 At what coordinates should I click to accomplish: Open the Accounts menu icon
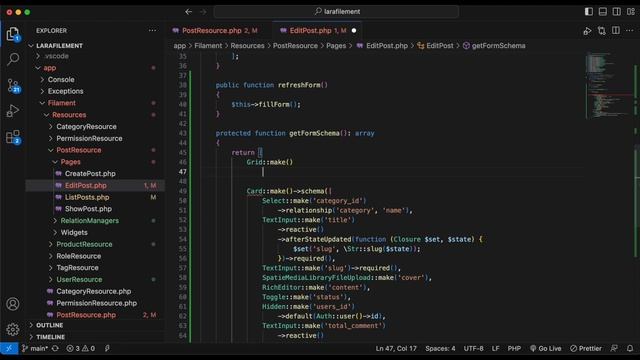click(13, 304)
